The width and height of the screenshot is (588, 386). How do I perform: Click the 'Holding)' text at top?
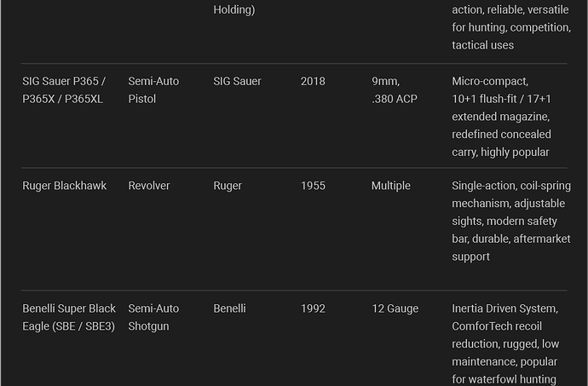(x=233, y=9)
